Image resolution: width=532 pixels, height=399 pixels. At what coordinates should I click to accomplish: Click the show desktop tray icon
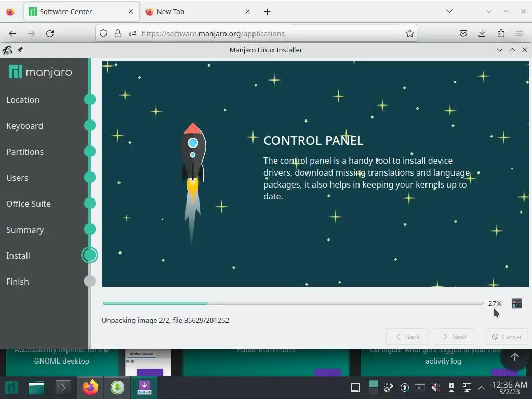pyautogui.click(x=355, y=388)
